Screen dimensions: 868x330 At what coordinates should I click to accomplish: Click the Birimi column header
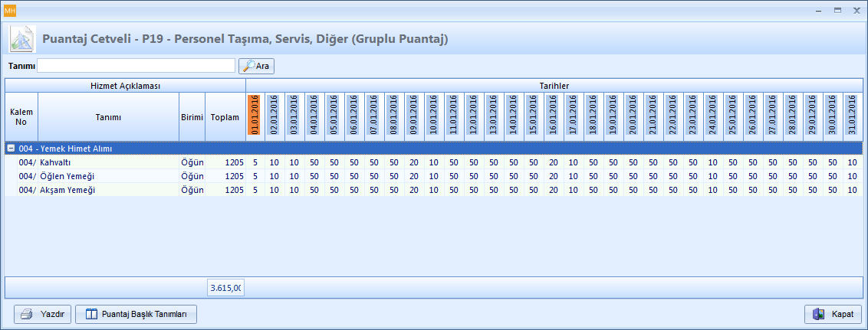tap(192, 117)
